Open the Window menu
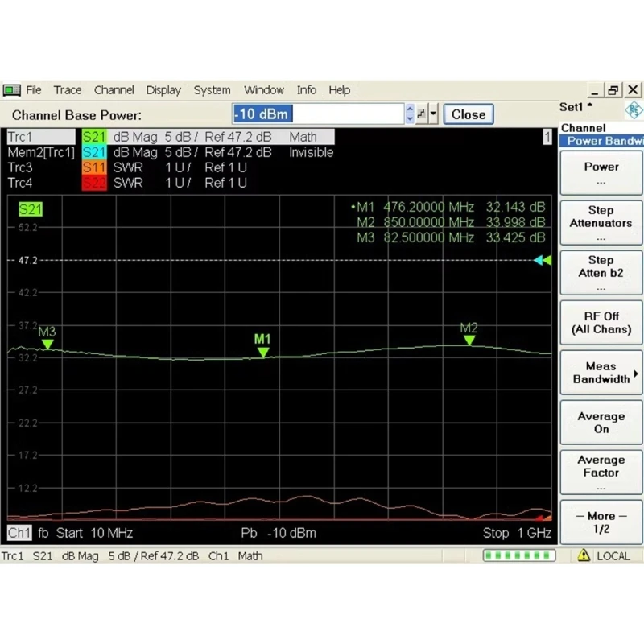The image size is (644, 644). point(264,90)
